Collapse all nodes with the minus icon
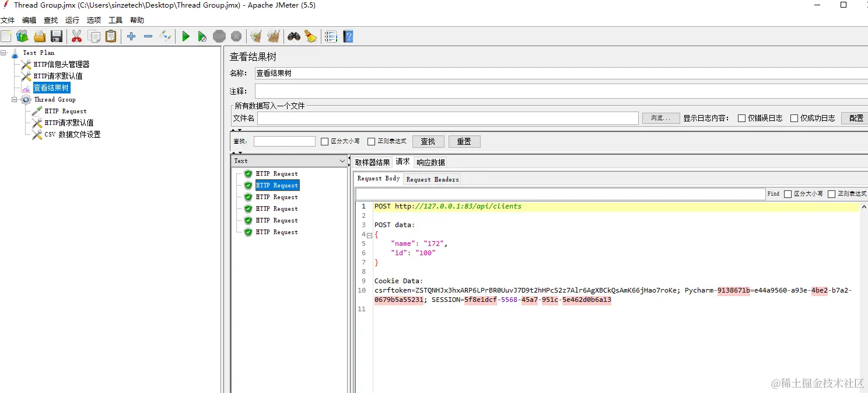 (148, 37)
